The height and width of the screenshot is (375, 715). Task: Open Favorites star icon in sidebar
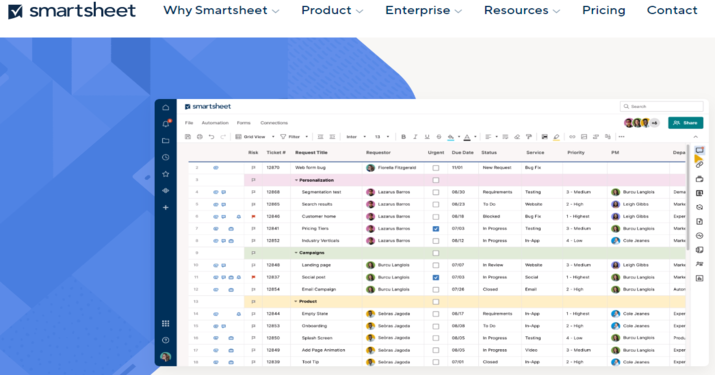(x=166, y=174)
